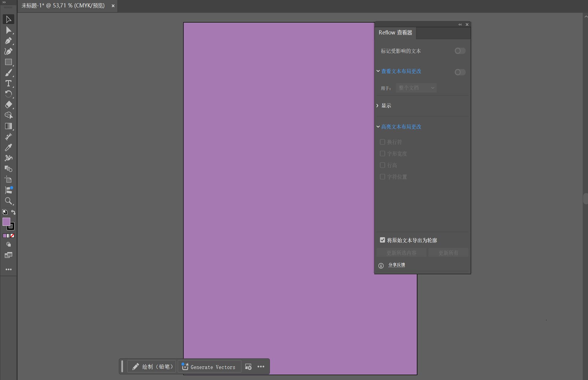This screenshot has width=588, height=380.
Task: Choose the Paintbrush tool
Action: [x=8, y=73]
